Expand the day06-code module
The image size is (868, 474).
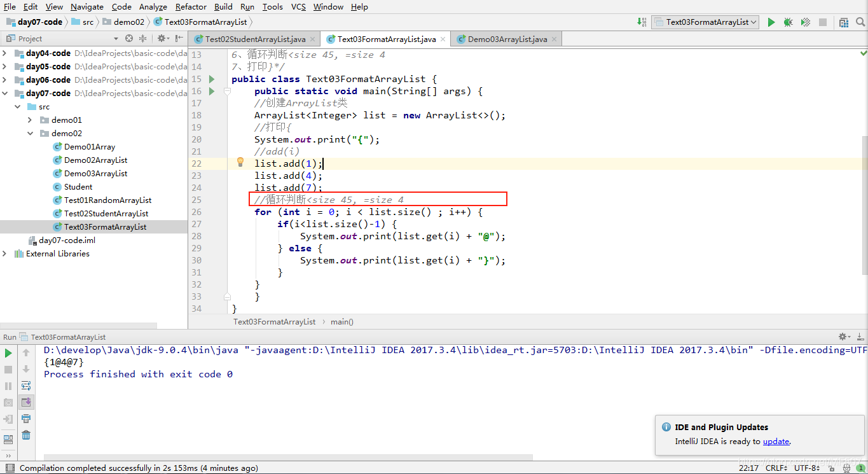pyautogui.click(x=5, y=80)
